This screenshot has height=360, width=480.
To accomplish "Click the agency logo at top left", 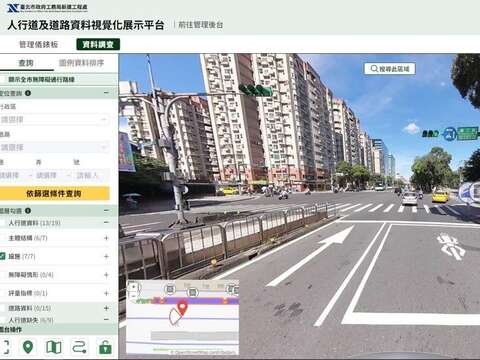I will (x=47, y=7).
